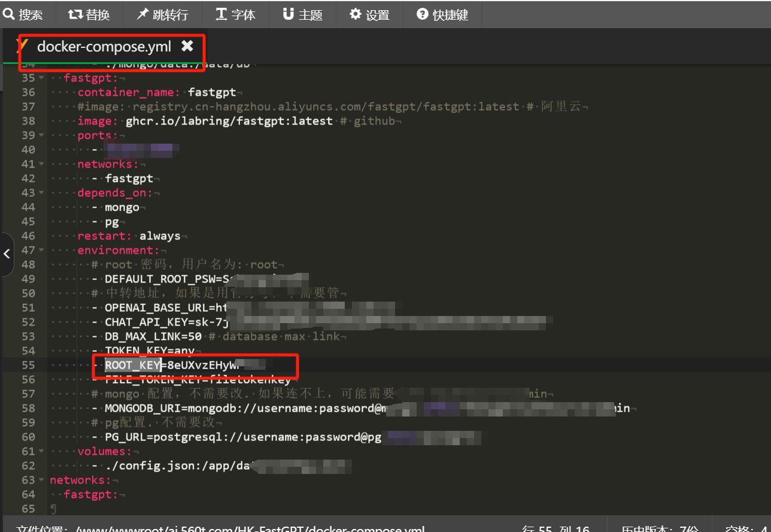Open the 替换 replace tool
771x532 pixels.
(x=89, y=14)
